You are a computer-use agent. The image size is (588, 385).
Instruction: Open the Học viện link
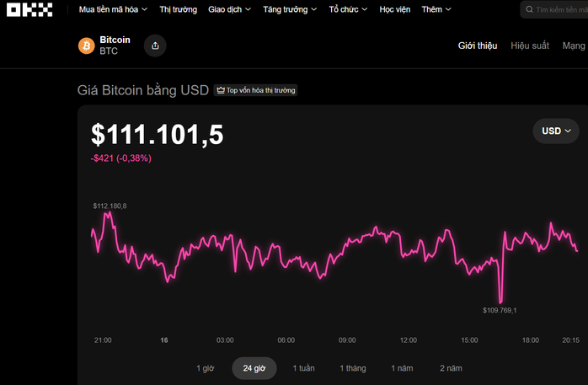(x=394, y=10)
